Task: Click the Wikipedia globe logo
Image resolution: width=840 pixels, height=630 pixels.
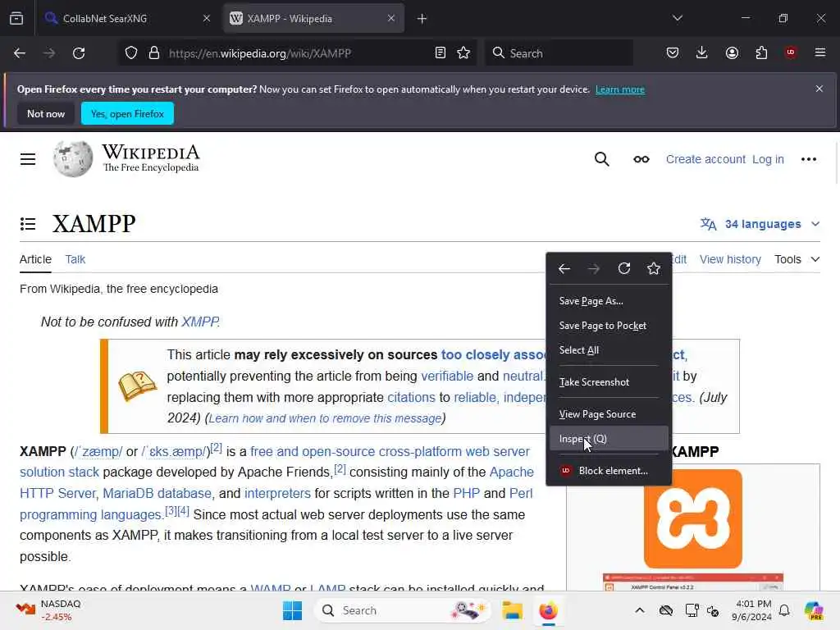Action: pos(73,158)
